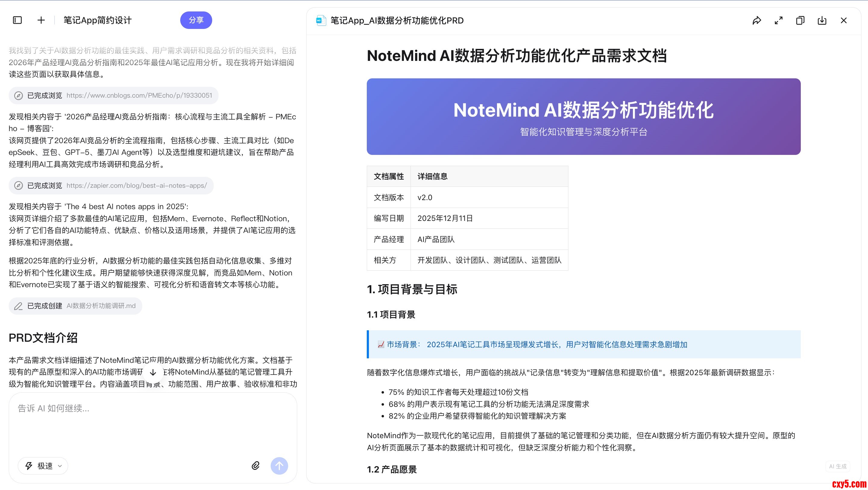Screen dimensions: 868x490
Task: Click the AI 生成 label badge
Action: click(837, 466)
